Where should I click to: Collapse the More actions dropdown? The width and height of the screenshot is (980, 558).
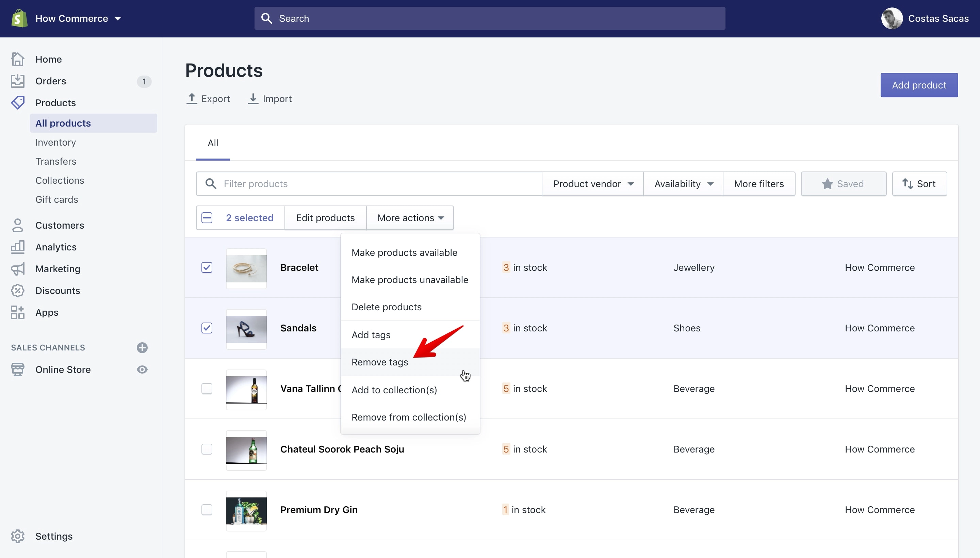pos(410,218)
